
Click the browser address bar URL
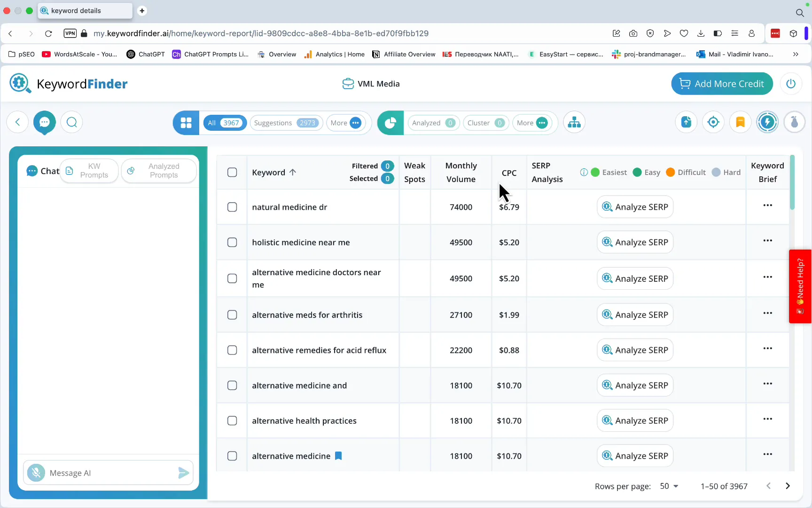click(261, 33)
